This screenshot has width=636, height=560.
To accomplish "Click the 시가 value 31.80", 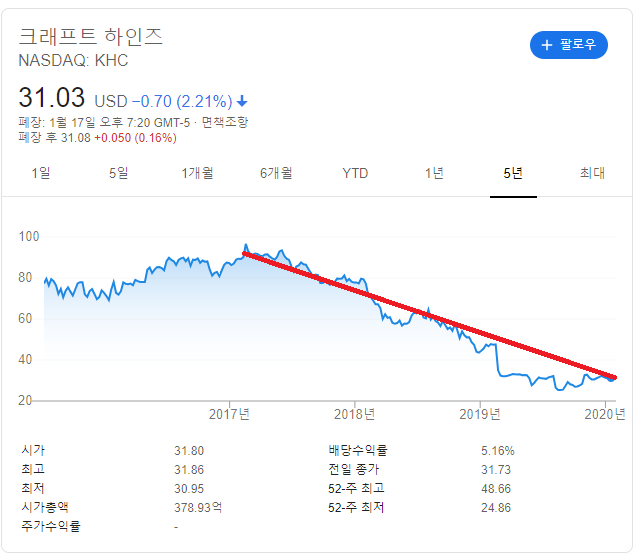I will click(189, 451).
